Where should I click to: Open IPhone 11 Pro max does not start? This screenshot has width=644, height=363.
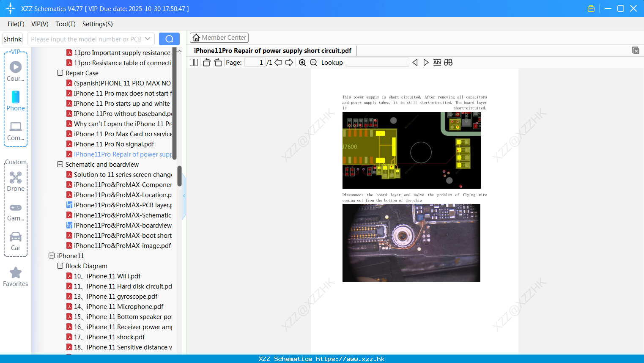[x=119, y=93]
